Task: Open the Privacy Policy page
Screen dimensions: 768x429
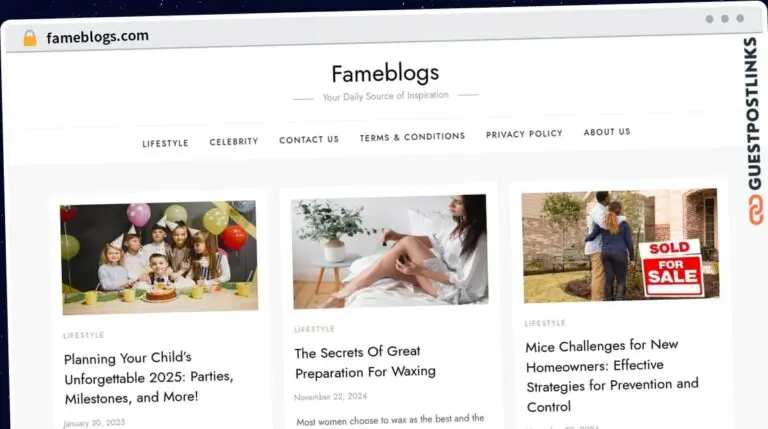Action: tap(524, 134)
